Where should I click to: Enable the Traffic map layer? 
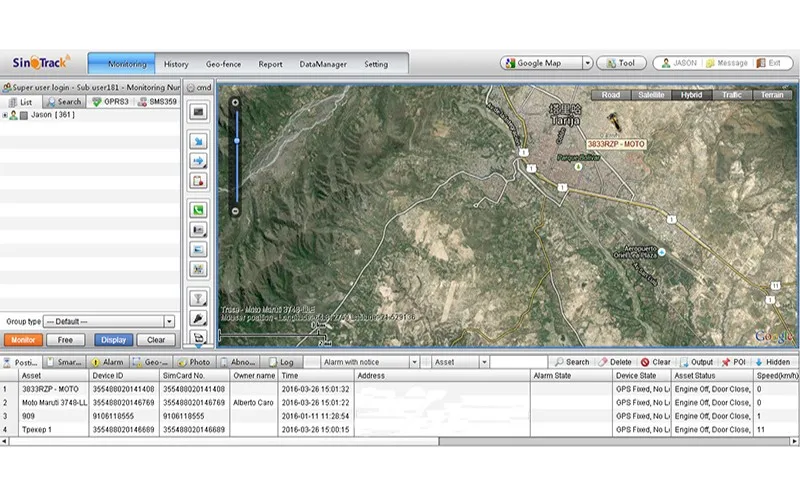[731, 95]
